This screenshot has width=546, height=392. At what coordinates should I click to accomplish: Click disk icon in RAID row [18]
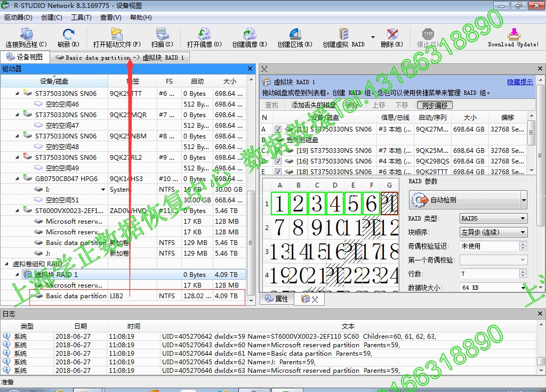click(x=288, y=171)
